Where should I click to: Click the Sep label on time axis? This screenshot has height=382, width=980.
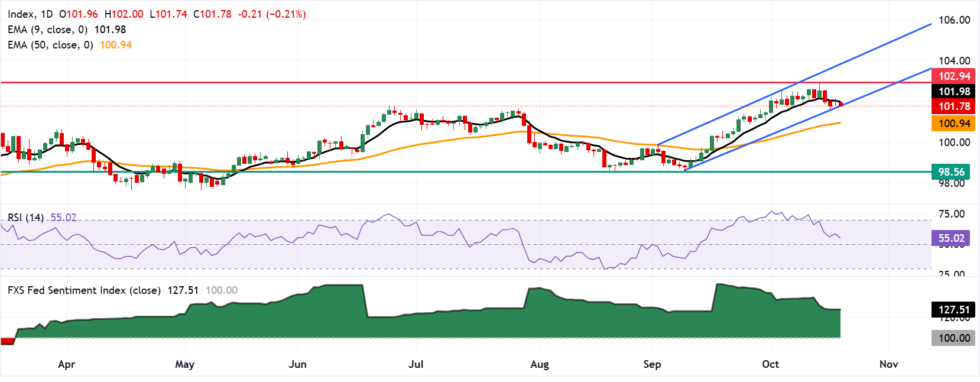tap(653, 364)
